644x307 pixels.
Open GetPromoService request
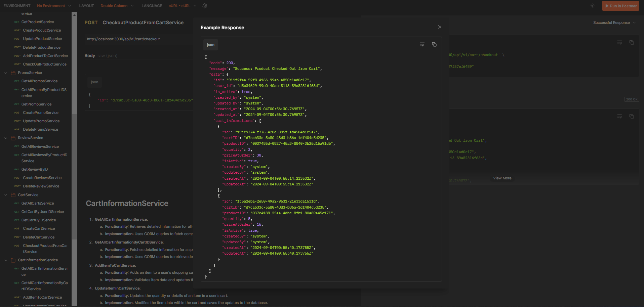tap(36, 104)
